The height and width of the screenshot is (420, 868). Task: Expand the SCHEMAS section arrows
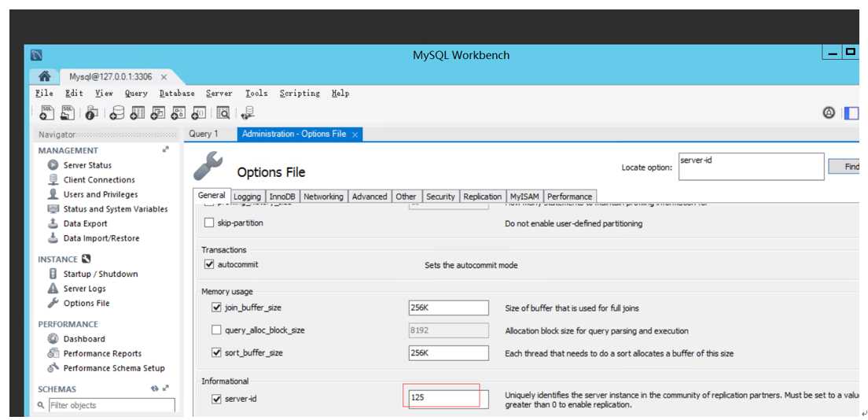pos(166,389)
